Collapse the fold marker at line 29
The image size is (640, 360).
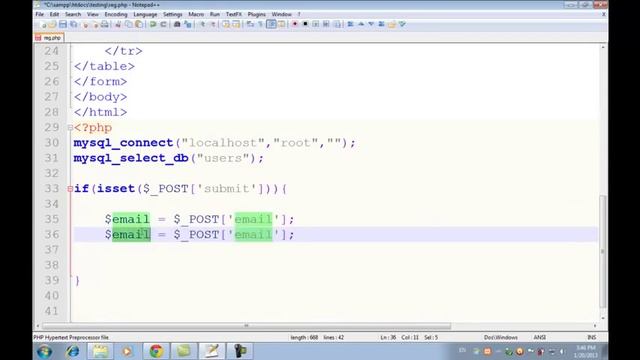(70, 128)
